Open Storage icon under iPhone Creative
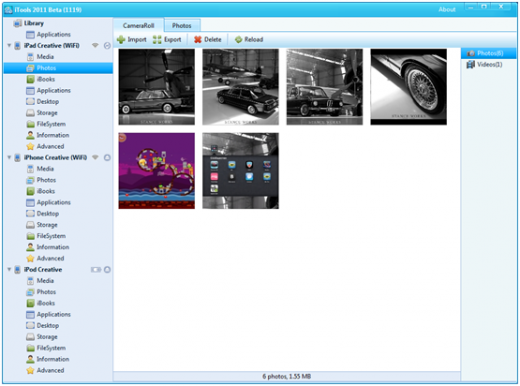Screen dimensions: 520x386 click(30, 225)
